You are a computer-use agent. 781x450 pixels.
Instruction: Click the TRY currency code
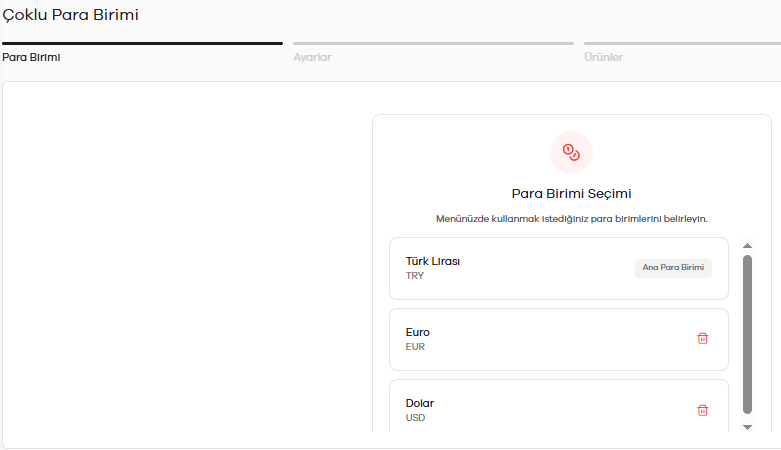point(414,276)
